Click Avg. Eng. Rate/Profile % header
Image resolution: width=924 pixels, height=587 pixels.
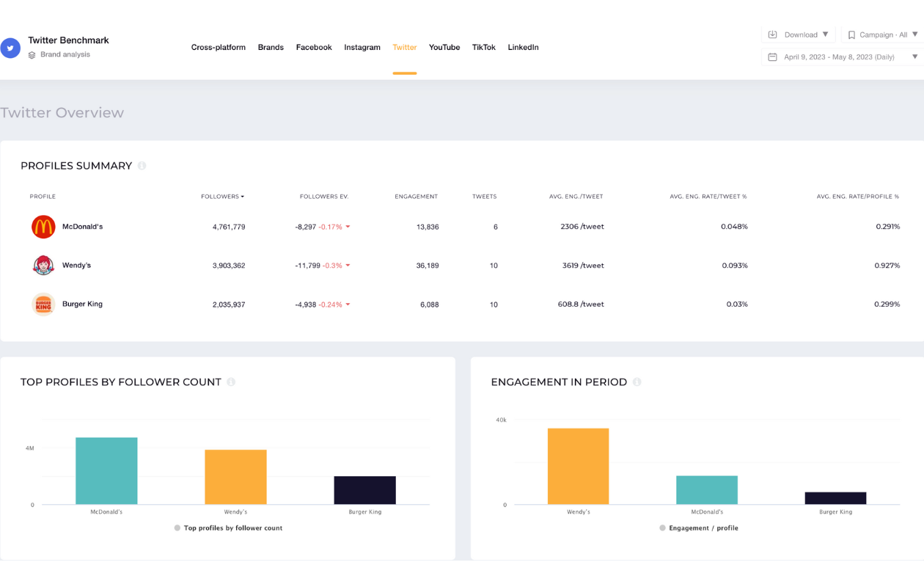pyautogui.click(x=858, y=197)
